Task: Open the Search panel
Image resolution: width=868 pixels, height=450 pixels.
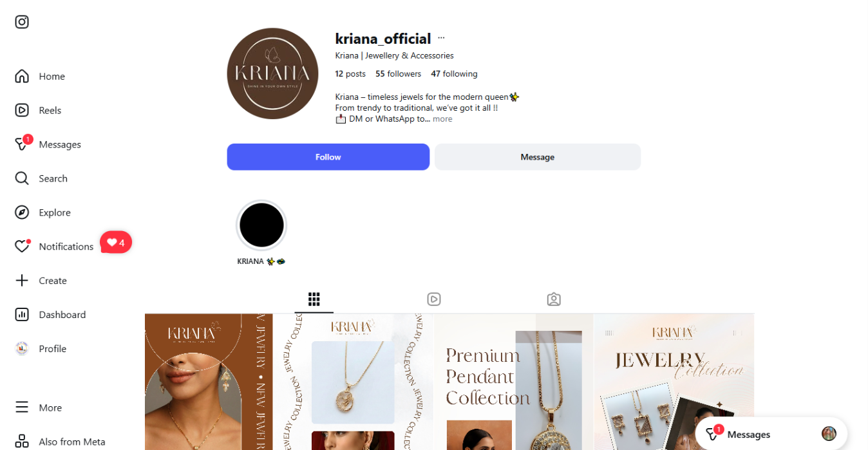Action: [41, 178]
